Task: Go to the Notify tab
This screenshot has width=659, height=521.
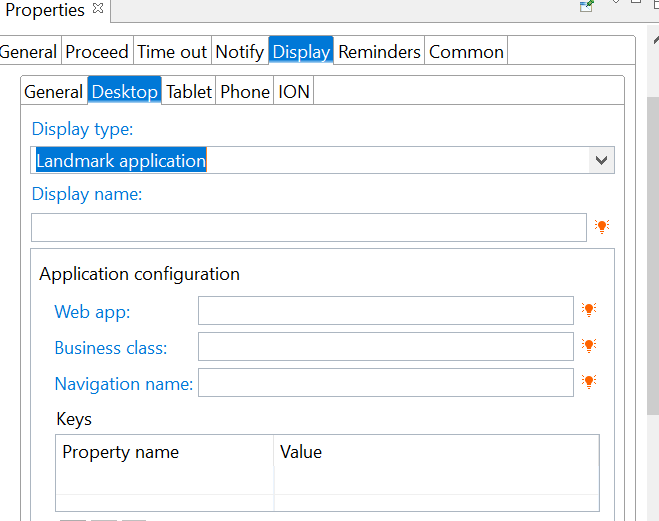Action: click(240, 52)
